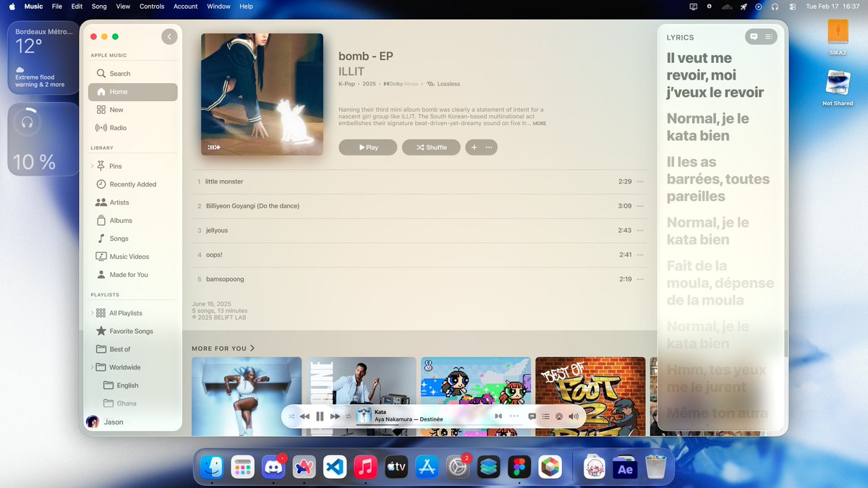
Task: Open Radio section
Action: pos(133,128)
